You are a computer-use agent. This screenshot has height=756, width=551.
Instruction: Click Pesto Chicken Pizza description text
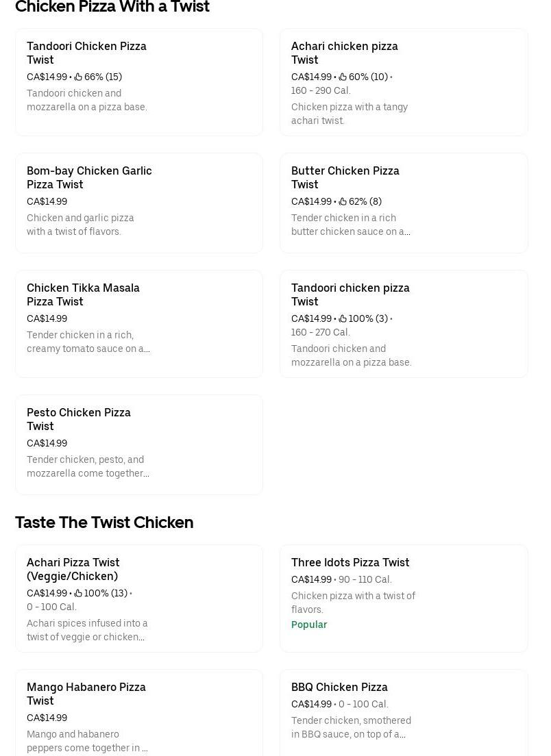(88, 466)
